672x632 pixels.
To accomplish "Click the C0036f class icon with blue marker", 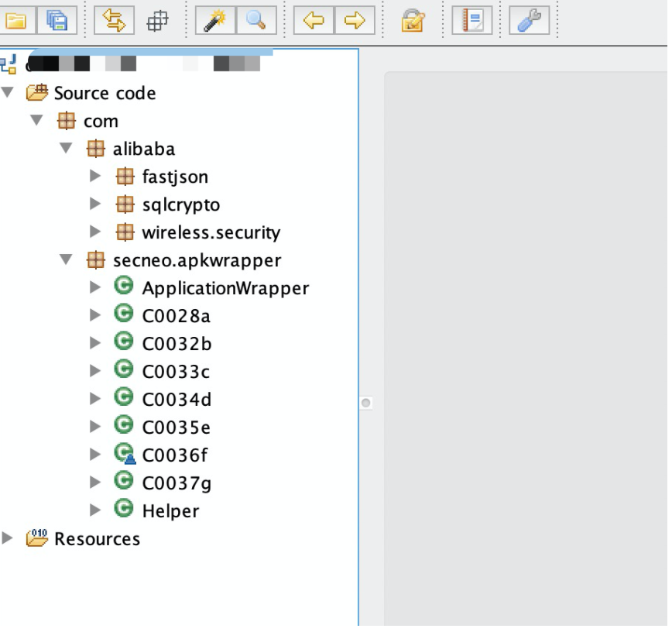I will (x=125, y=454).
